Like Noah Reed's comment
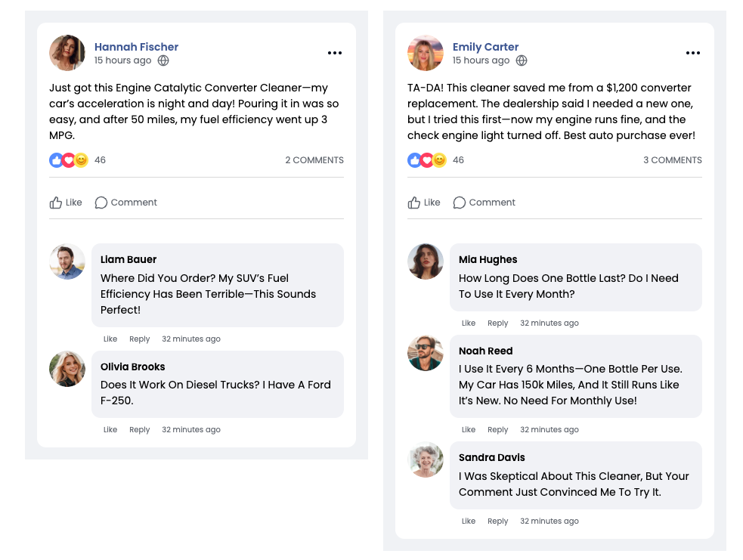The width and height of the screenshot is (743, 560). [x=469, y=430]
